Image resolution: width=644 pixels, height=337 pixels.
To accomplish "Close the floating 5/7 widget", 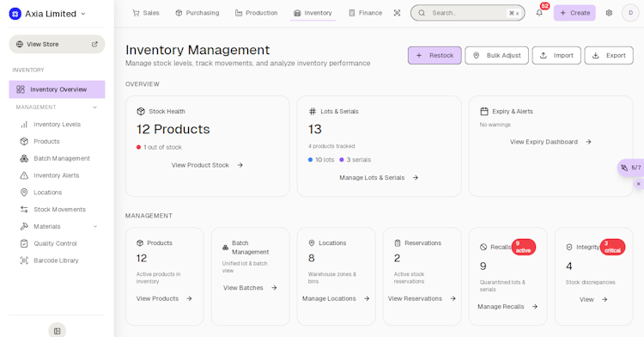I will (x=639, y=184).
